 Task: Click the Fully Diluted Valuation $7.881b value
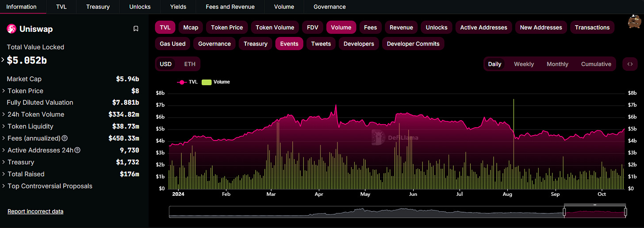126,103
